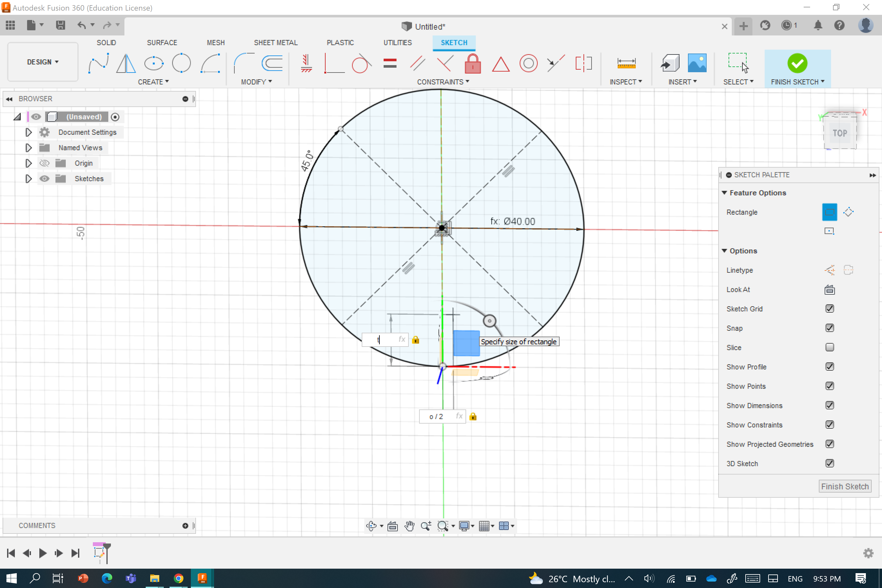882x588 pixels.
Task: Select the Tangent constraint icon
Action: [360, 63]
